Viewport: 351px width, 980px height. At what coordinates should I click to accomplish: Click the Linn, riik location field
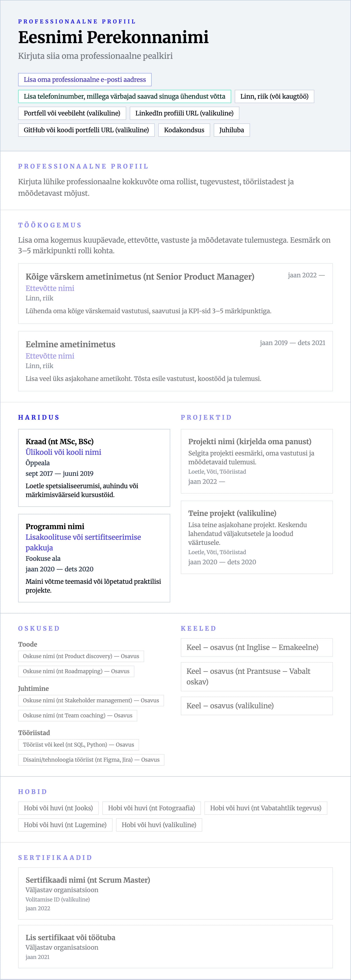(x=274, y=96)
